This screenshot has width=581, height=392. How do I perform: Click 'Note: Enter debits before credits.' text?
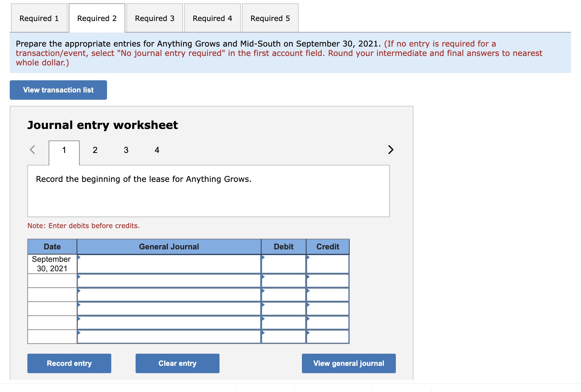coord(84,226)
